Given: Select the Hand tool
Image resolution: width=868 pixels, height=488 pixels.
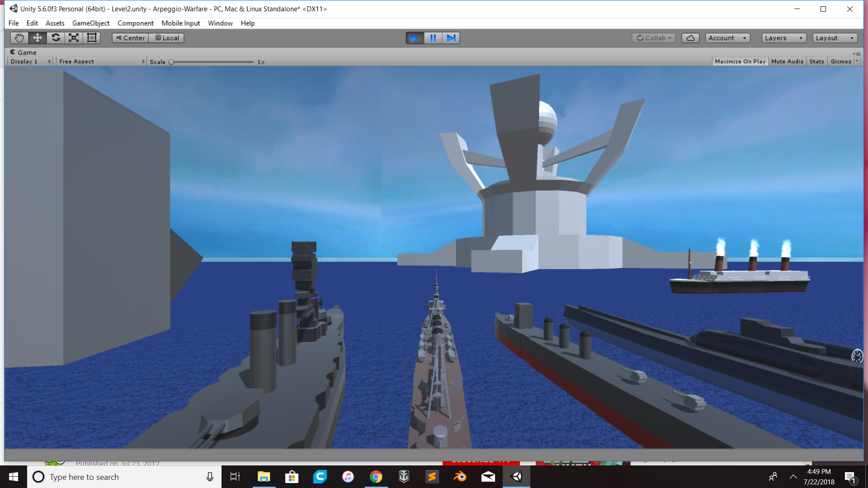Looking at the screenshot, I should [19, 38].
